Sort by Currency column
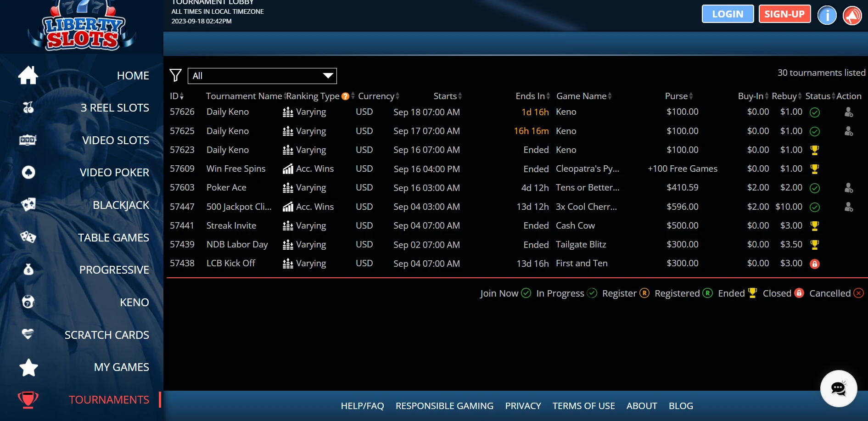The width and height of the screenshot is (868, 421). coord(379,96)
